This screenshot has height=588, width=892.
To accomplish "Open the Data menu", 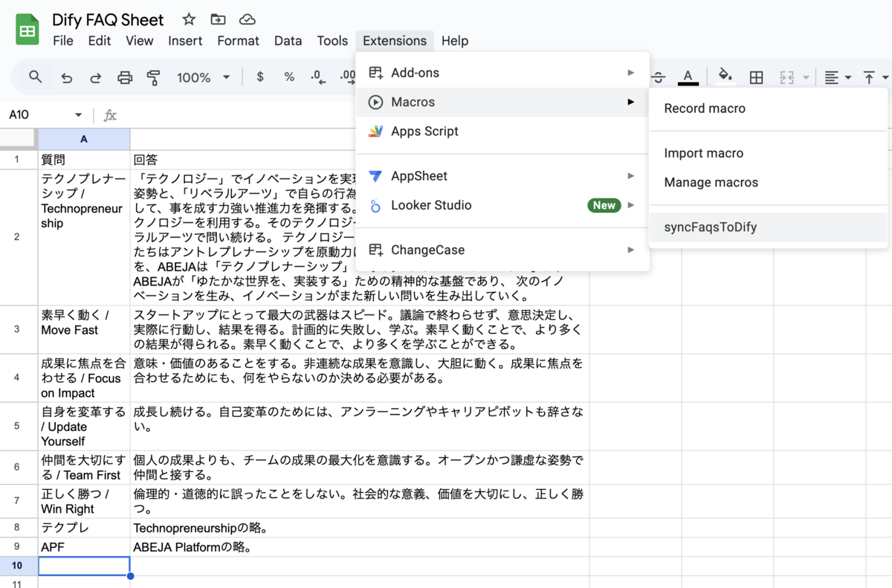I will (288, 41).
